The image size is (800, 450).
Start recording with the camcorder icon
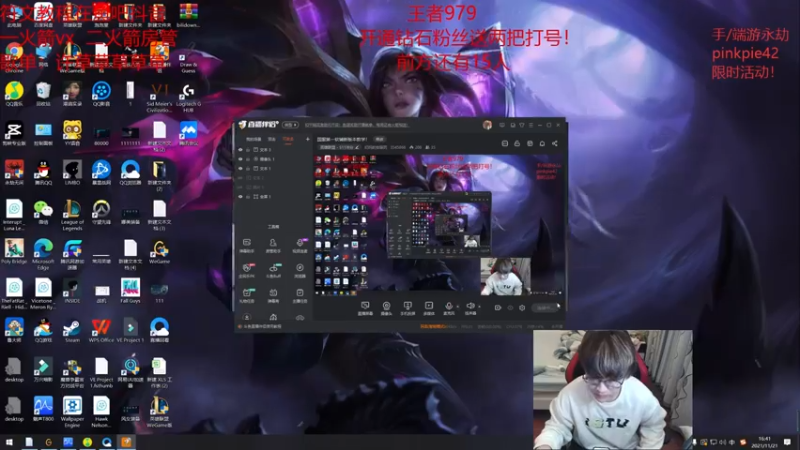click(x=497, y=308)
